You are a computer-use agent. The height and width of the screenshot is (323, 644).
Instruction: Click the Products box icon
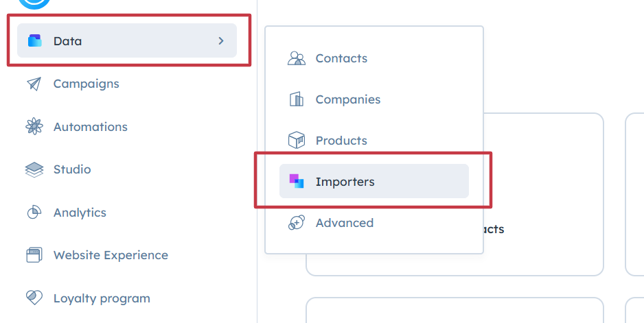tap(297, 141)
